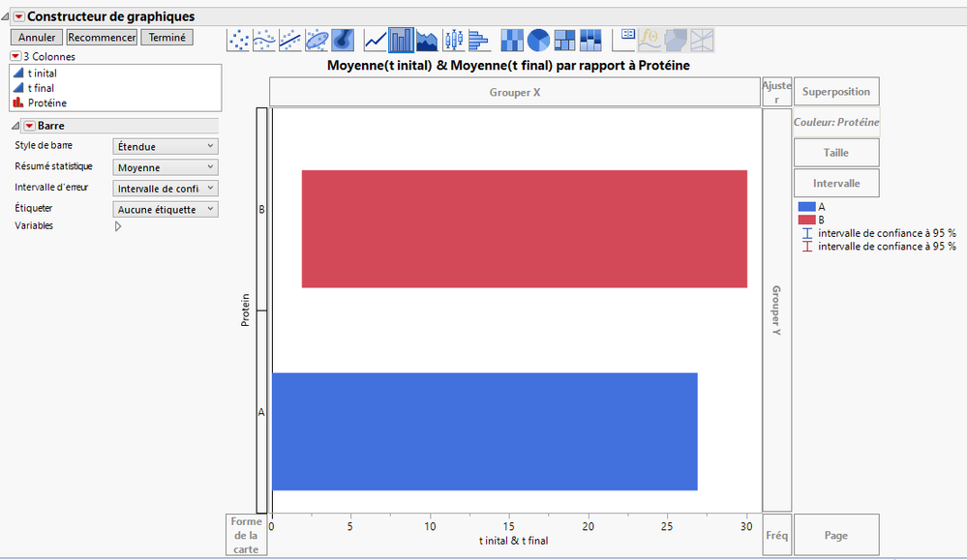
Task: Open the Résumé statistique dropdown
Action: click(x=166, y=167)
